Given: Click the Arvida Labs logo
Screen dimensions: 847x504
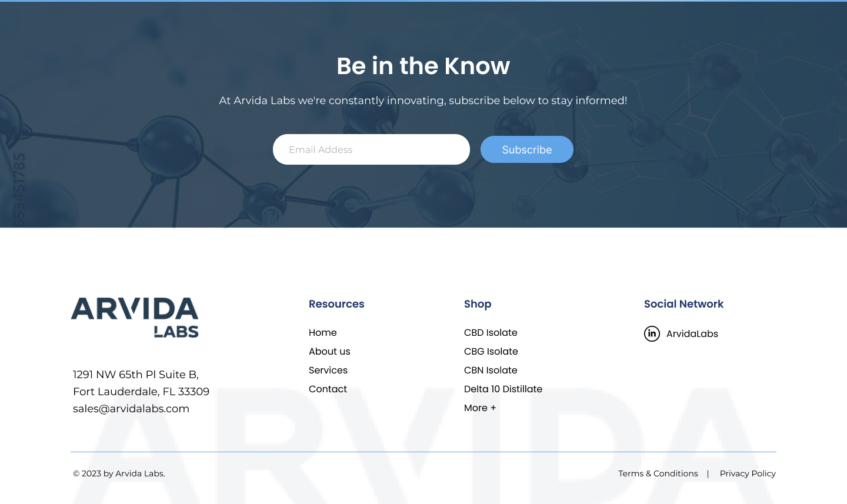Looking at the screenshot, I should coord(135,317).
